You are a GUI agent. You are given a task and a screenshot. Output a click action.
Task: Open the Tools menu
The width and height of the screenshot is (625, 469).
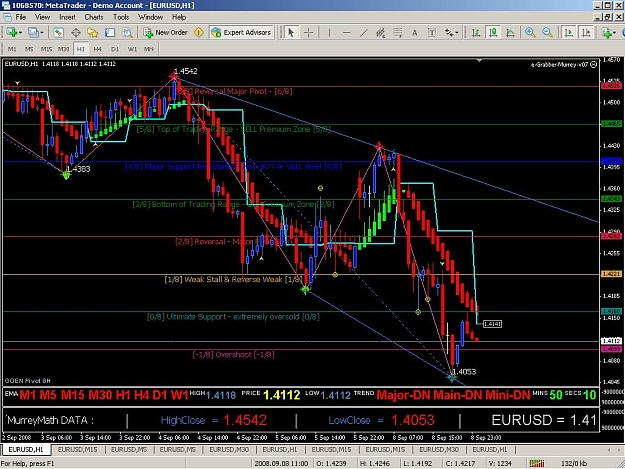point(121,17)
